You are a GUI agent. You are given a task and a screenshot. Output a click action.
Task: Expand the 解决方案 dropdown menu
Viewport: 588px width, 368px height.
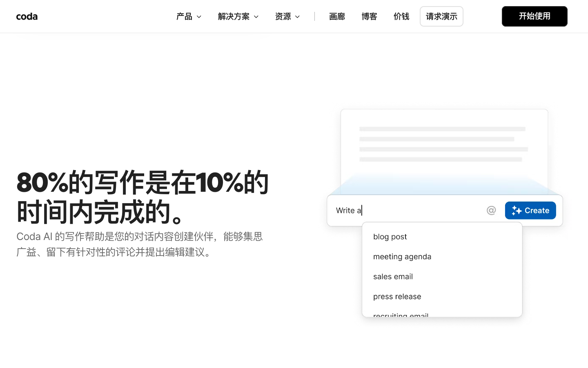point(238,16)
